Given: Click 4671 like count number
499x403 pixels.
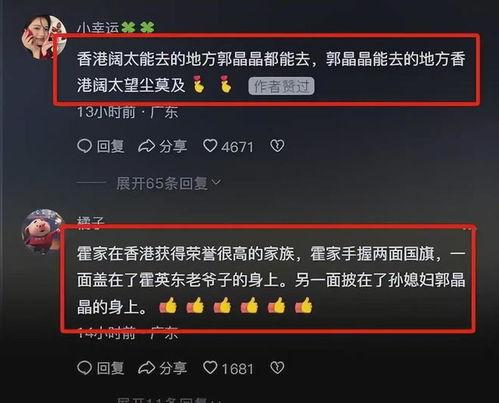Looking at the screenshot, I should click(237, 147).
